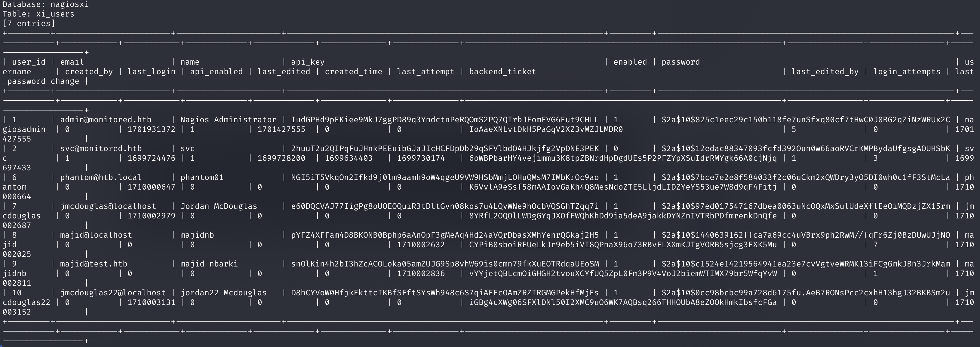Click the last_attempt value '1710002632'
Screen dimensions: 980x347
pos(421,245)
